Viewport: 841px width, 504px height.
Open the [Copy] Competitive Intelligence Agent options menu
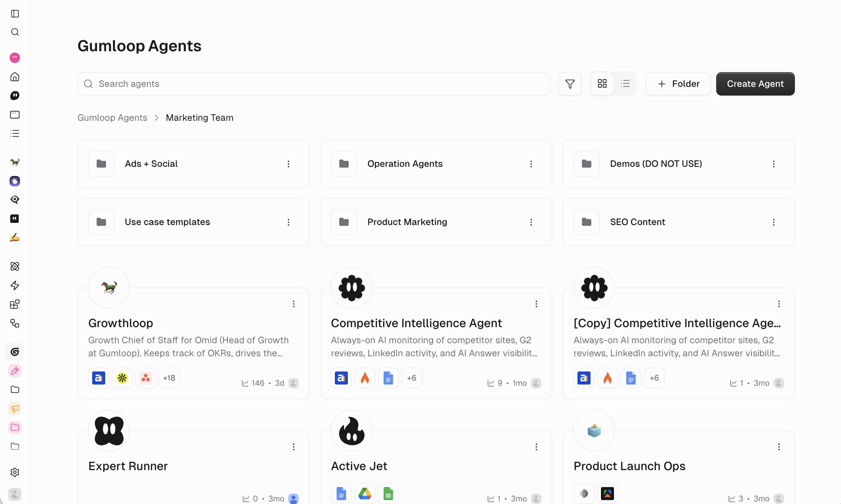pos(779,304)
